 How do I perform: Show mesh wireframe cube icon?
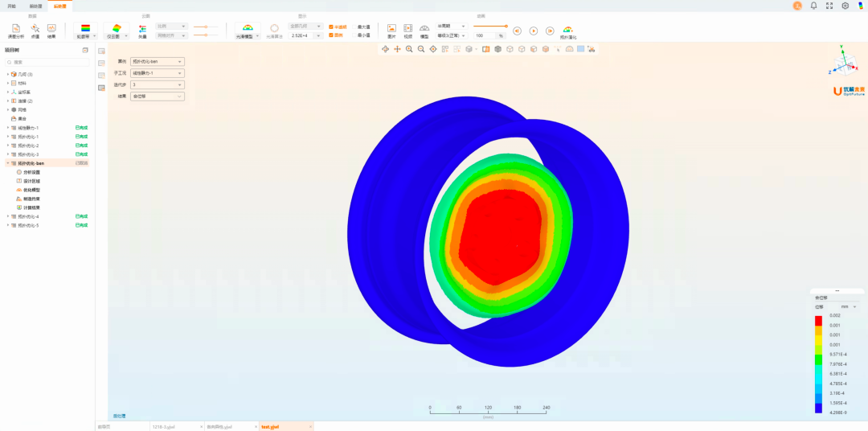pyautogui.click(x=498, y=49)
